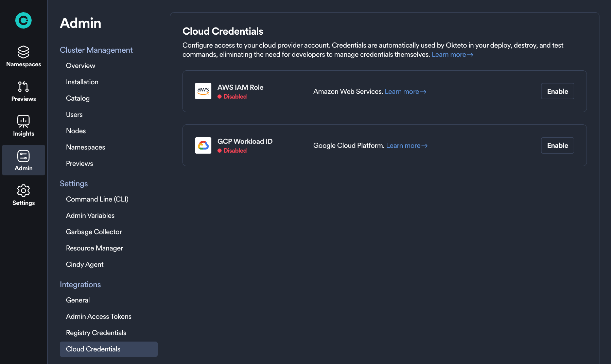Open the Catalog under Cluster Management
The width and height of the screenshot is (611, 364).
[x=77, y=98]
